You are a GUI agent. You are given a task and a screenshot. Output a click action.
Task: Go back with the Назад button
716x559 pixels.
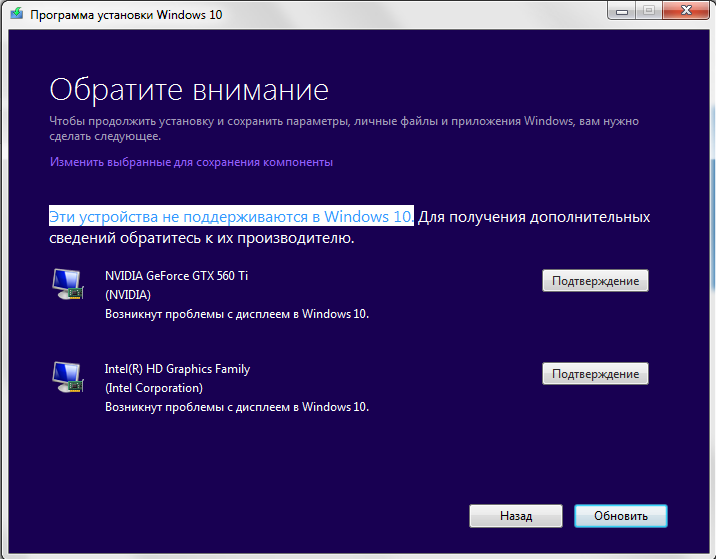[516, 516]
